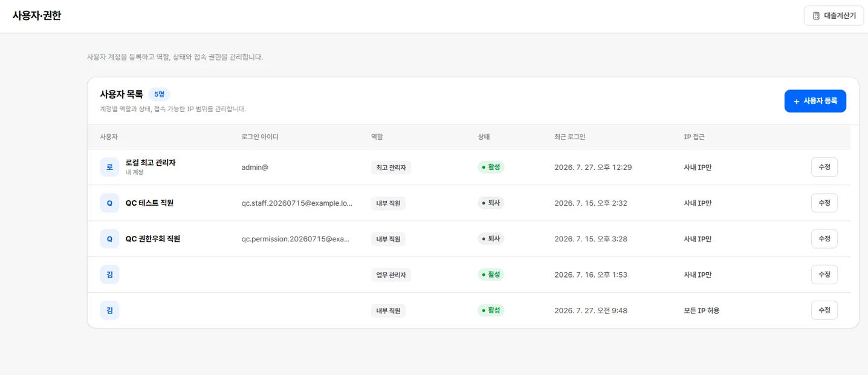The width and height of the screenshot is (868, 375).
Task: Click 수정 in the 업무 관리자 row
Action: 824,274
